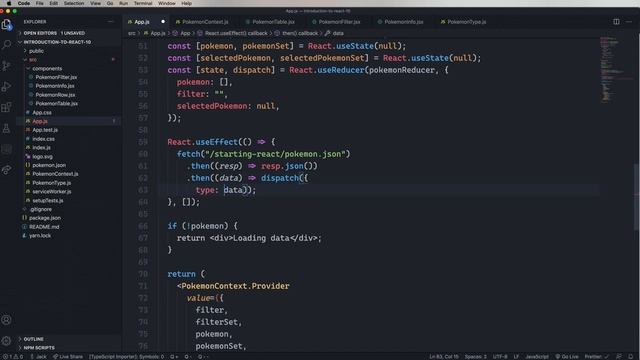
Task: Click errors and warnings status bar indicator
Action: (13, 357)
